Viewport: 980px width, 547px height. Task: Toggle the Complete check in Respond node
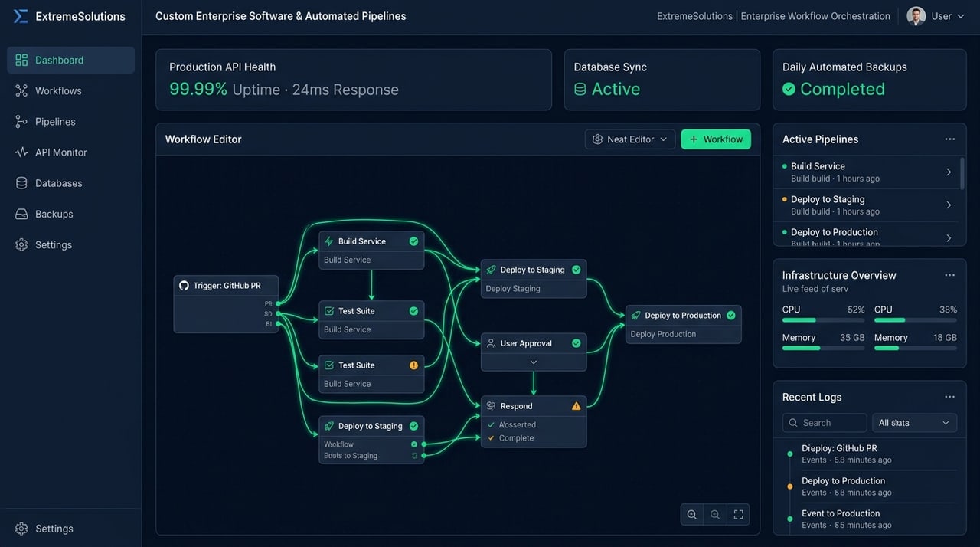tap(491, 438)
